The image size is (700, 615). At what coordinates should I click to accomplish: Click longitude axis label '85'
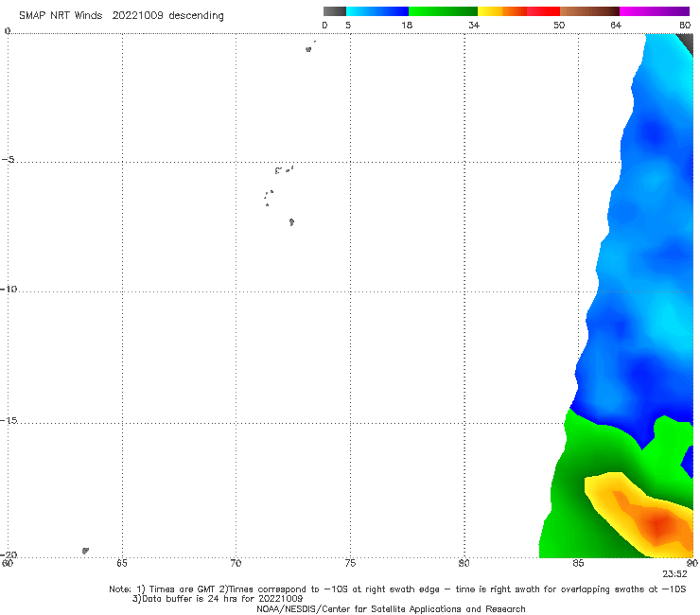pyautogui.click(x=578, y=563)
